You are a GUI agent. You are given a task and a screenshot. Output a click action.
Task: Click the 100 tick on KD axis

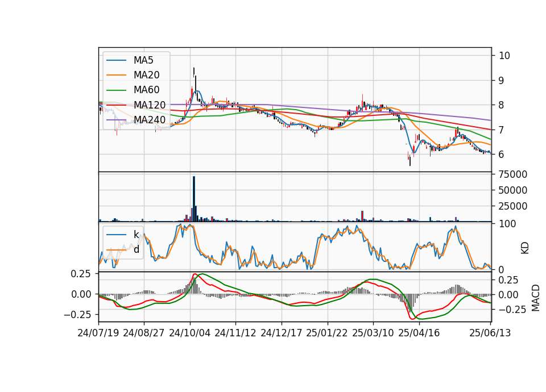507,224
